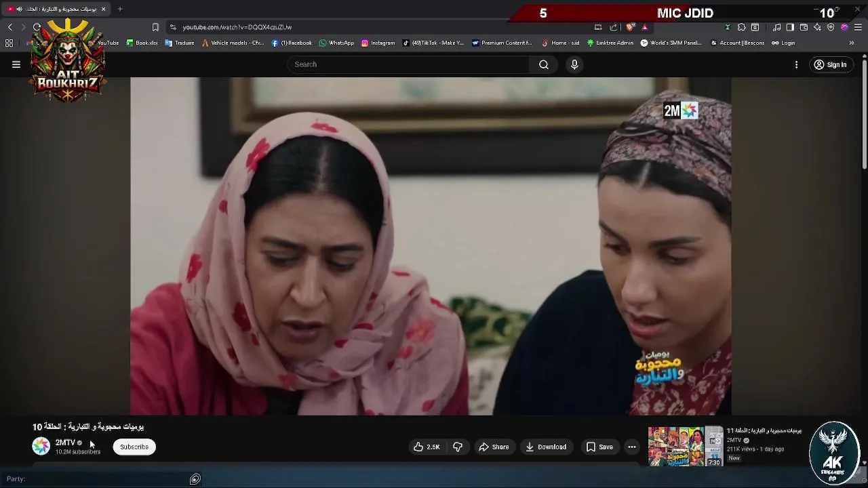Click the icon right of Party field

pos(195,479)
